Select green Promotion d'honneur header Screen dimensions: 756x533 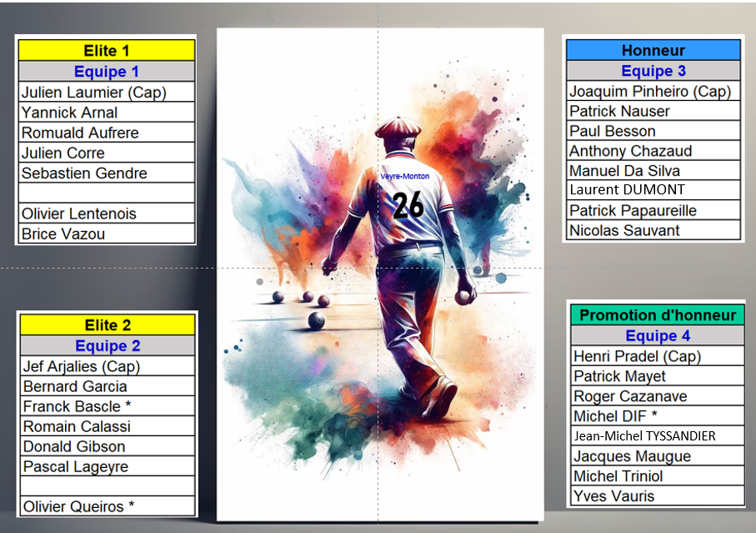(658, 315)
